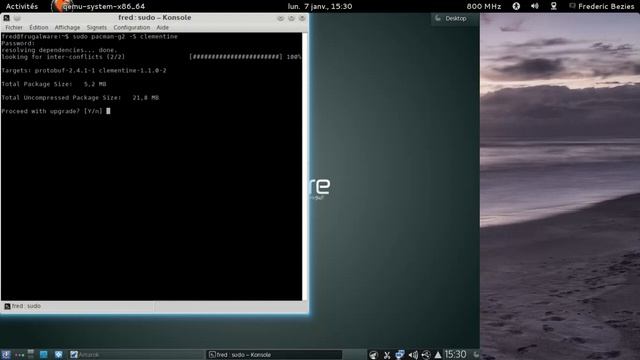Click the Konsole terminal scrollbar
640x360 pixels.
click(304, 167)
